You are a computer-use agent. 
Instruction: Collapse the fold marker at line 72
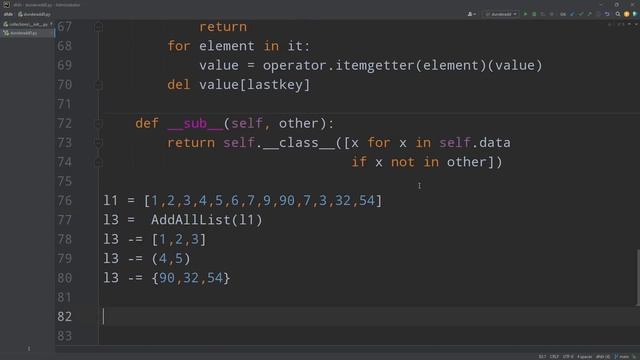pyautogui.click(x=98, y=123)
